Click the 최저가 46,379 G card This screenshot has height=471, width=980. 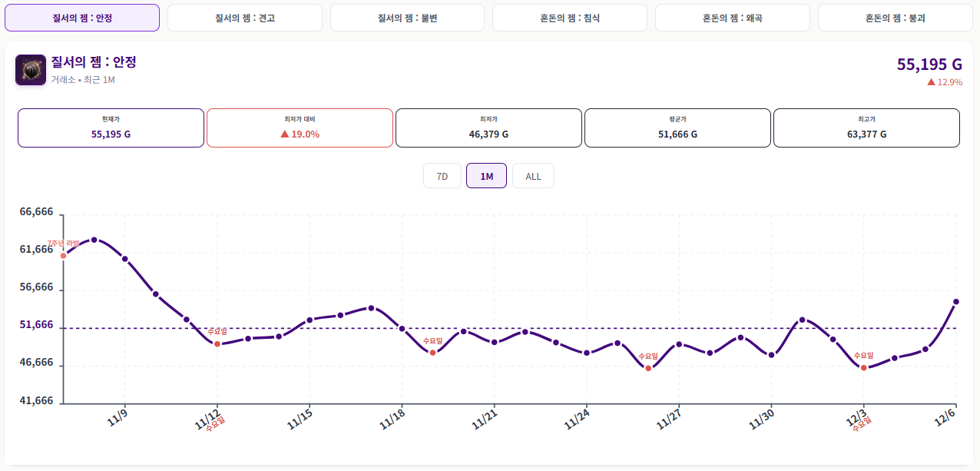[488, 128]
